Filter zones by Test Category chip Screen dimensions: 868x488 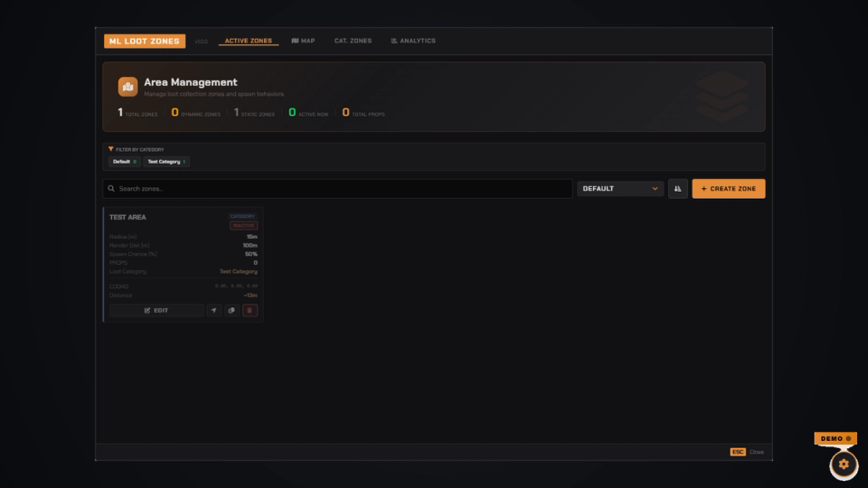tap(166, 162)
